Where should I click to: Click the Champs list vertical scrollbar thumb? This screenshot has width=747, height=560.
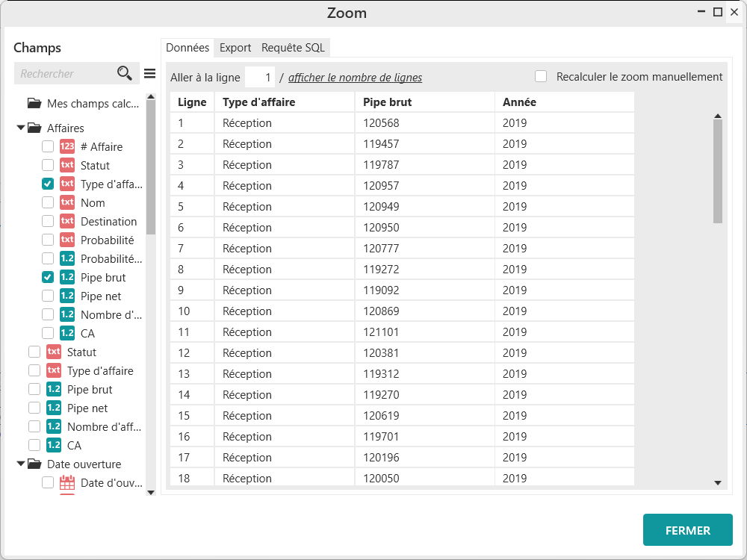[x=151, y=164]
